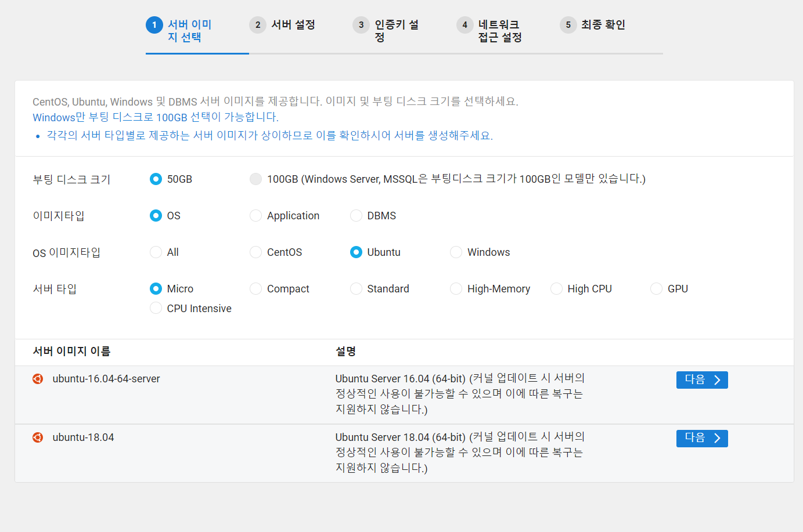803x532 pixels.
Task: Open the 서버 이미지 선택 step tab
Action: [190, 31]
